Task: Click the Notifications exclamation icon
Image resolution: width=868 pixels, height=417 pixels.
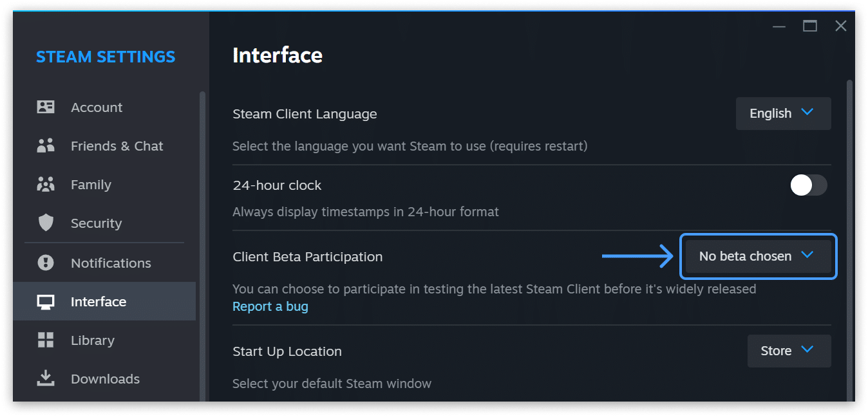Action: [46, 263]
